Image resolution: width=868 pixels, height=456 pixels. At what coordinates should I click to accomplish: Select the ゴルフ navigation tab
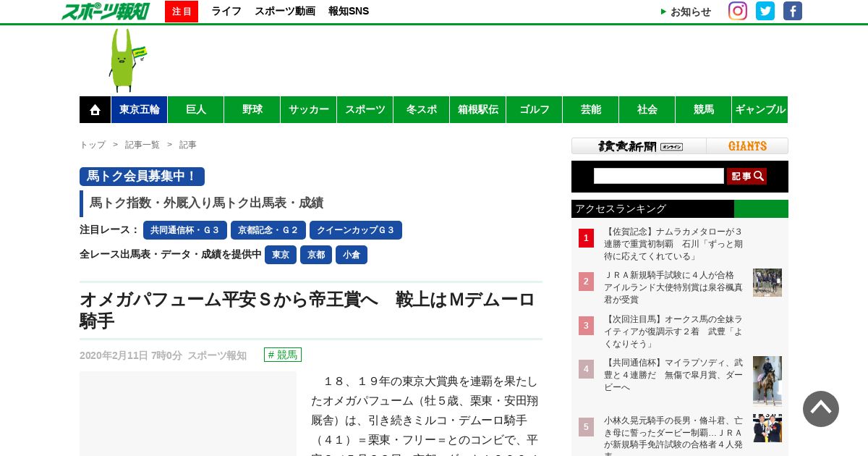click(535, 109)
